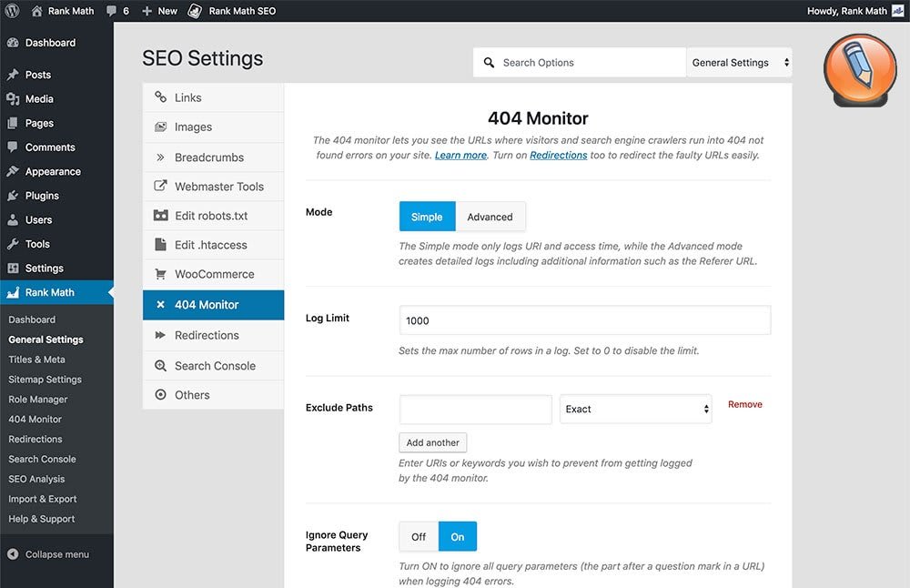Turn Ignore Query Parameters Off
Image resolution: width=910 pixels, height=588 pixels.
(x=419, y=537)
